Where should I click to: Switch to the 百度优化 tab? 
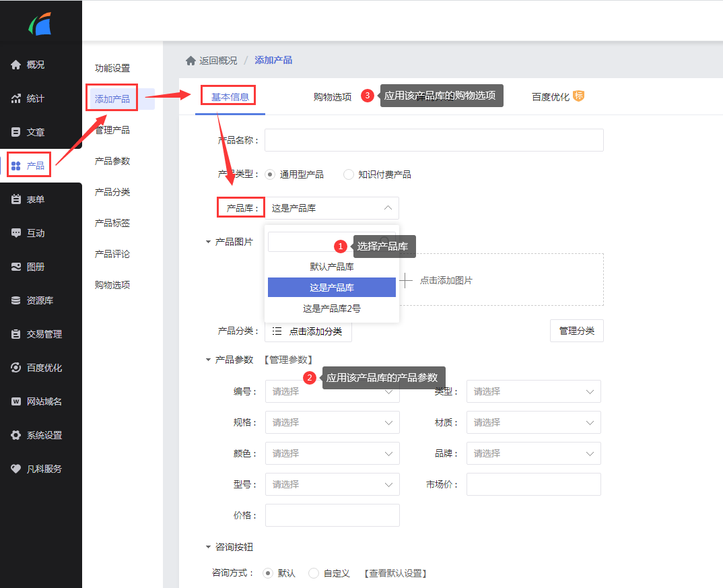(x=551, y=97)
